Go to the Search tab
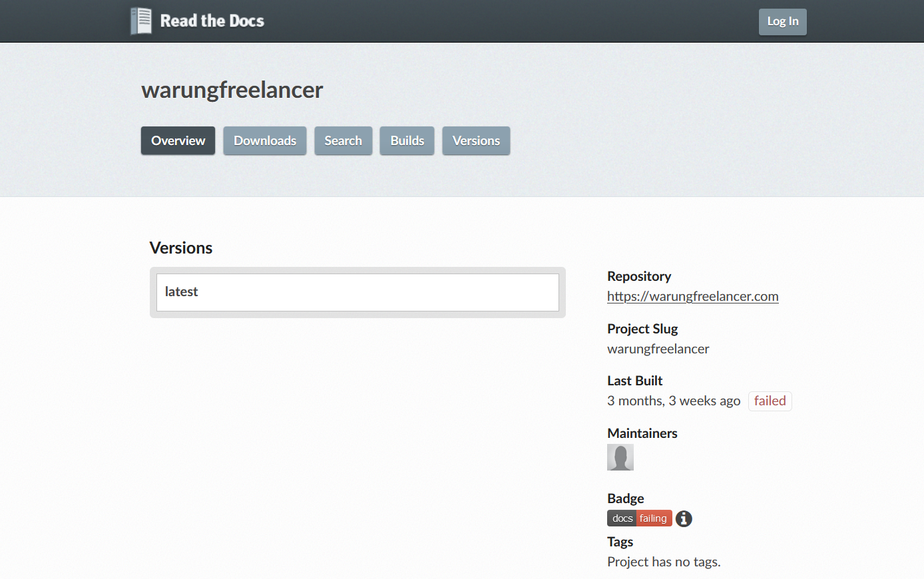Image resolution: width=924 pixels, height=579 pixels. point(343,140)
